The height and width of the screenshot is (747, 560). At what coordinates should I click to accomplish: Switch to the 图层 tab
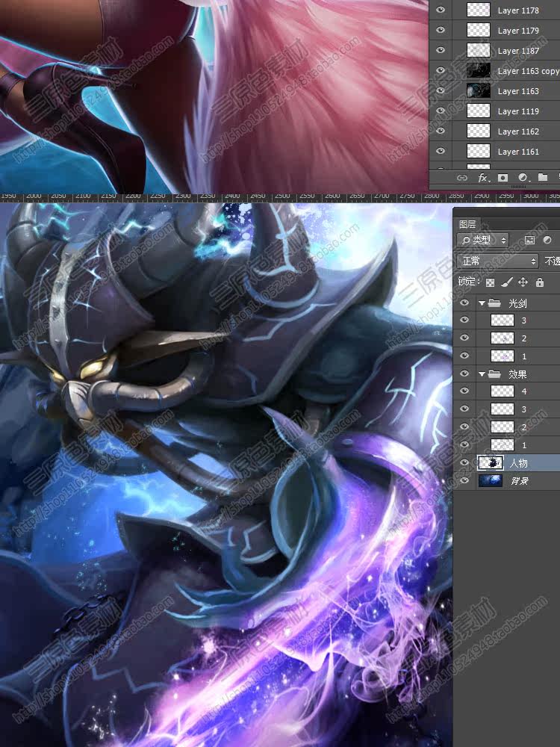pyautogui.click(x=467, y=224)
